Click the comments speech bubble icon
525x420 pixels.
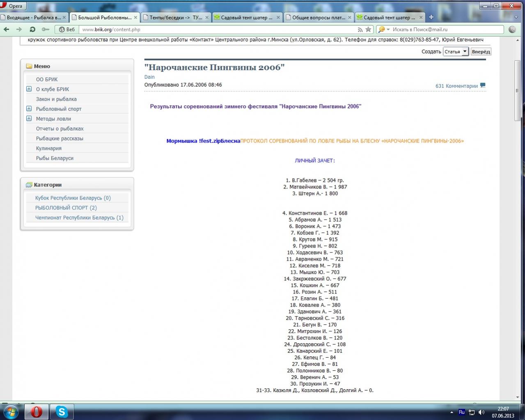click(483, 85)
